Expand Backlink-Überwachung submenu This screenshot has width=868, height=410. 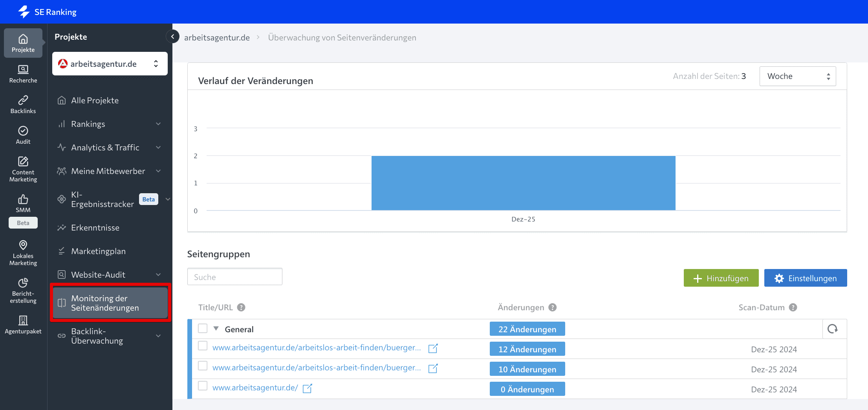pyautogui.click(x=158, y=336)
